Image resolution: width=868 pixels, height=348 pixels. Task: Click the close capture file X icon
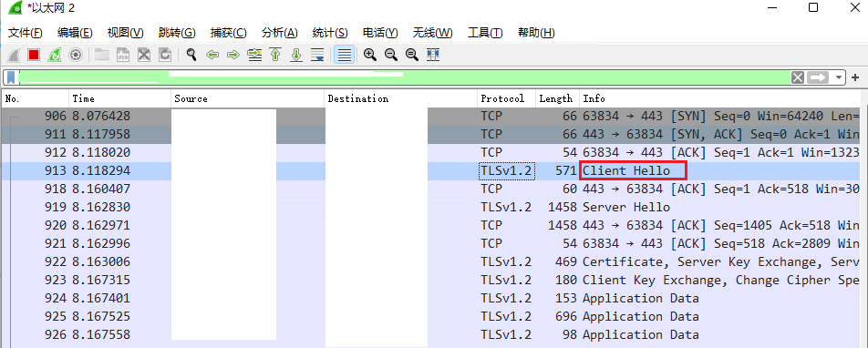[144, 55]
